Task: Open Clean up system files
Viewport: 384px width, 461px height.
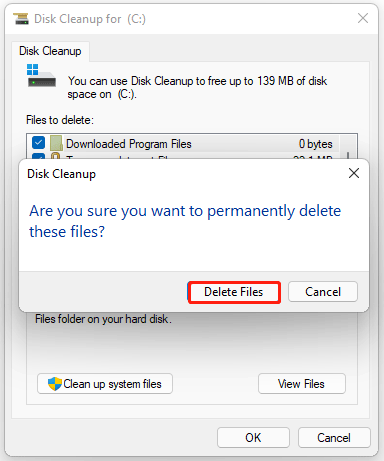Action: (105, 384)
